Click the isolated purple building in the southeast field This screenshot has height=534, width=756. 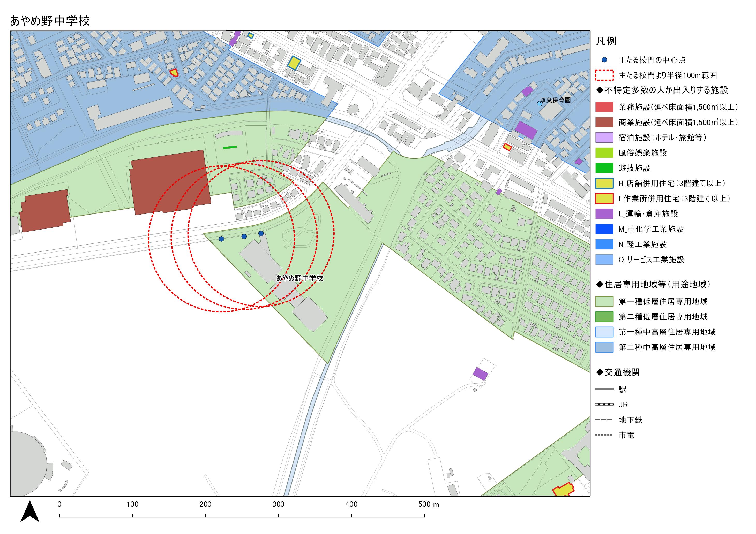(x=480, y=374)
